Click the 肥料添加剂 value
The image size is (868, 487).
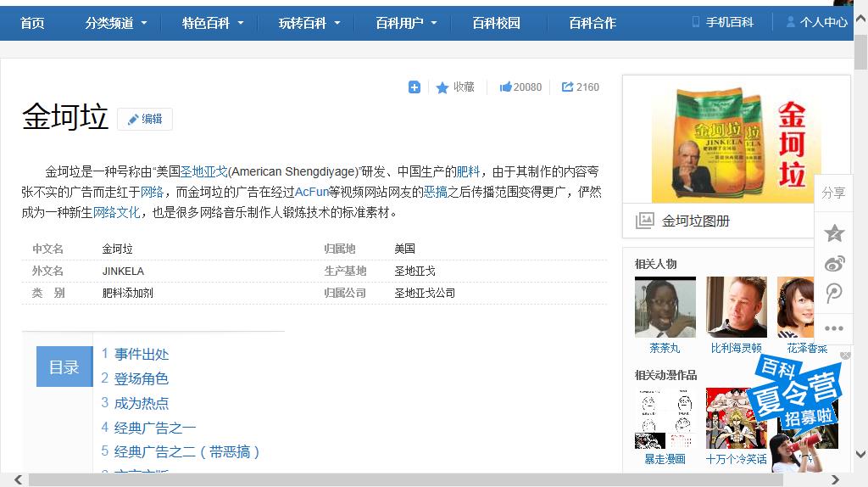pos(127,293)
